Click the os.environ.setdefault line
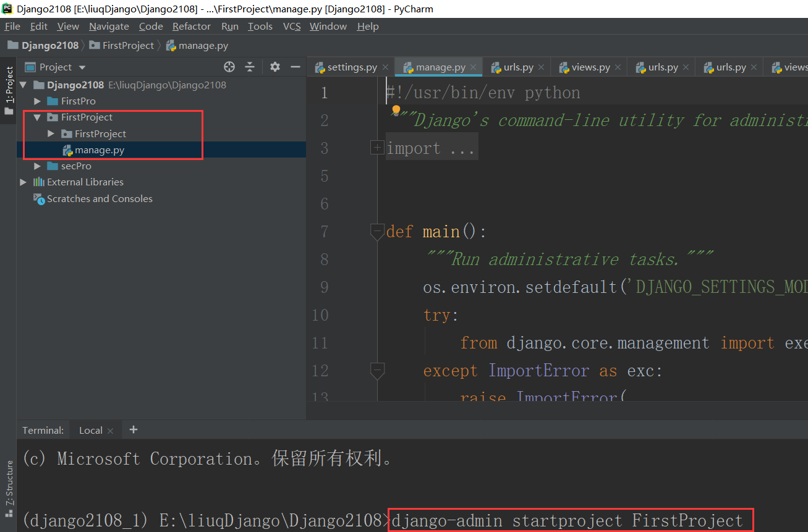 (615, 287)
